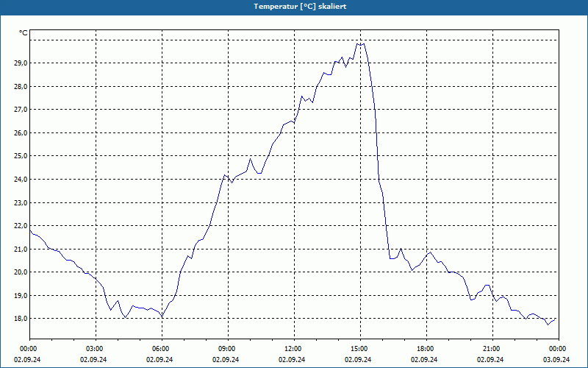Select the 28,0 y-axis label

coord(21,86)
